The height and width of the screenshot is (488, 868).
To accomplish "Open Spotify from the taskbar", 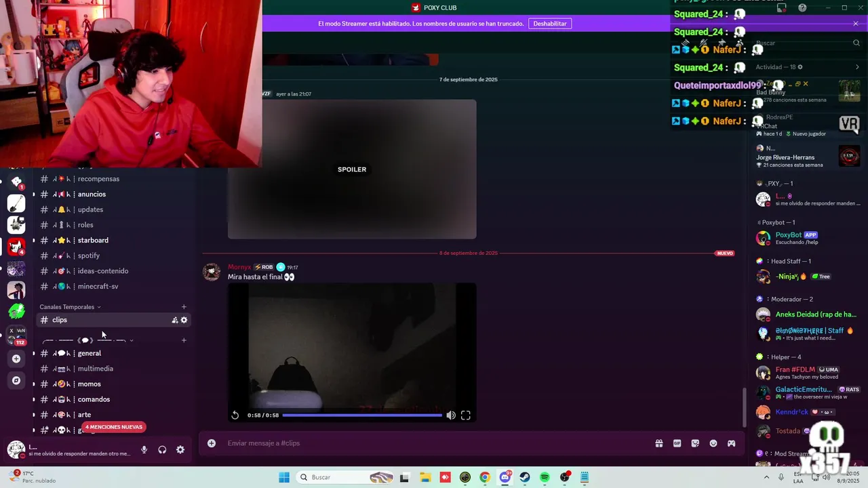I will coord(545,477).
